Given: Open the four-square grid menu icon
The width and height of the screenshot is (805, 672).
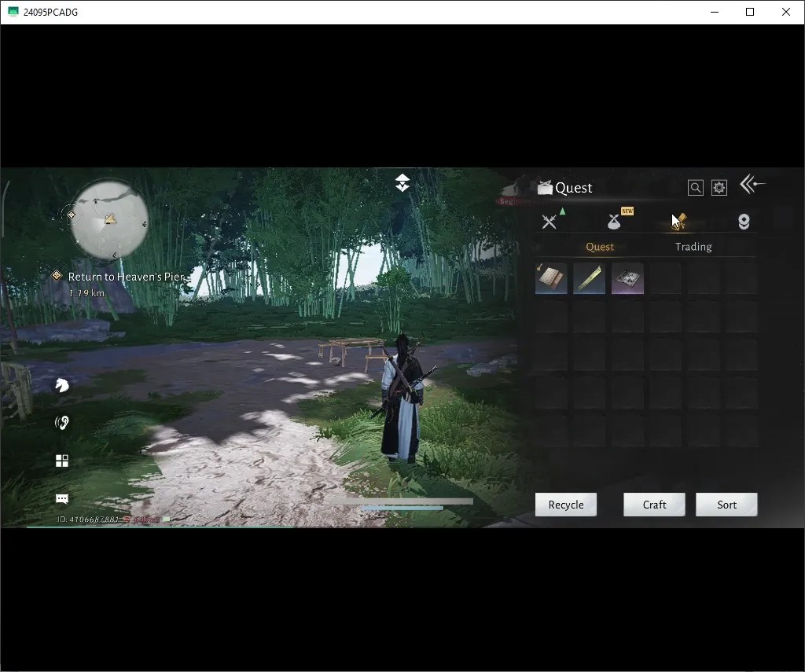Looking at the screenshot, I should [x=61, y=461].
